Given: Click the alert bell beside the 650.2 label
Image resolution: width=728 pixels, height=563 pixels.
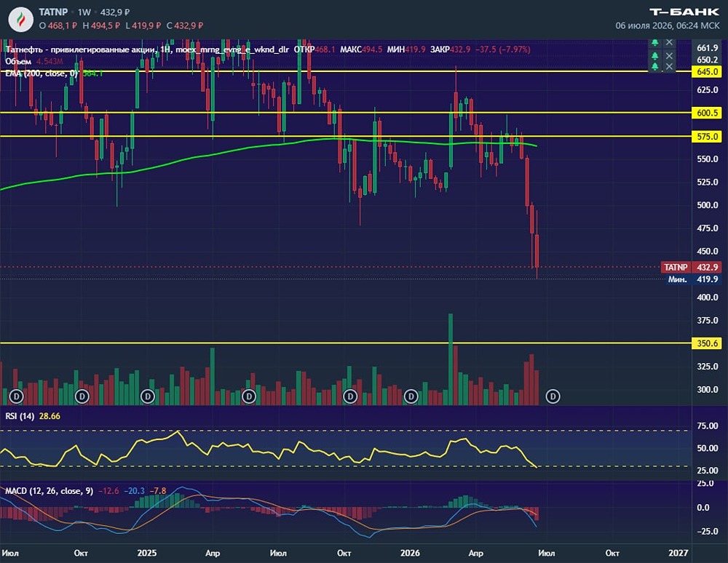Looking at the screenshot, I should [x=654, y=56].
